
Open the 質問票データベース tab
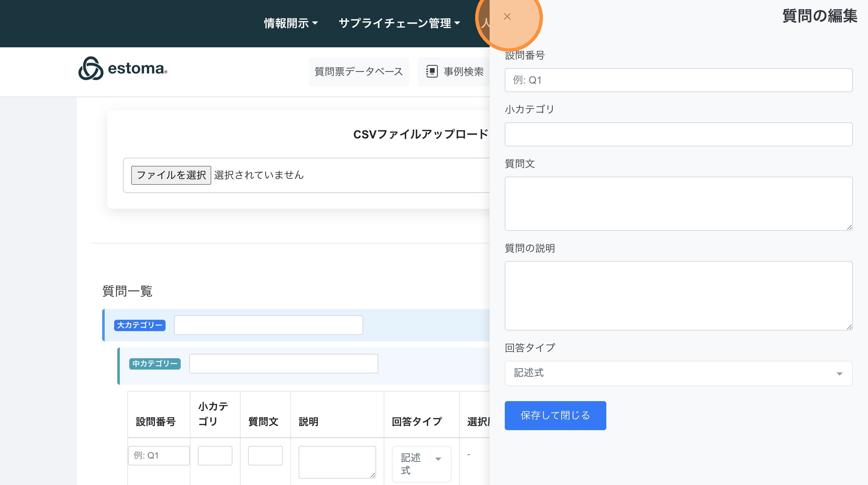click(358, 72)
